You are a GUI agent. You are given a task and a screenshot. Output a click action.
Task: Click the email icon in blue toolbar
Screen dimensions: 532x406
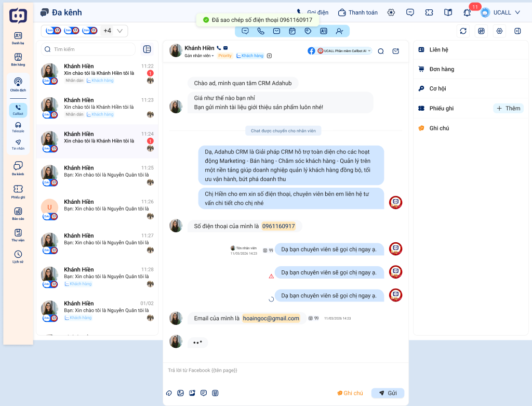click(x=276, y=31)
